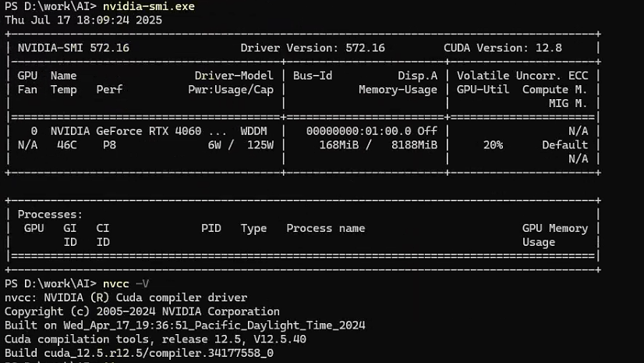Click the 6W / 125W power usage
The image size is (644, 363).
point(240,145)
